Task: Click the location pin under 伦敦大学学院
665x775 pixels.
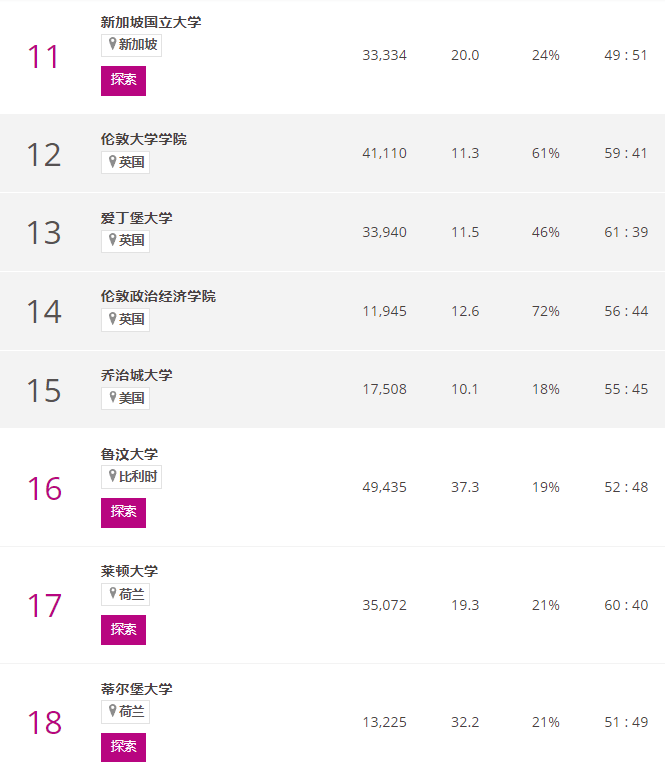Action: [x=112, y=161]
